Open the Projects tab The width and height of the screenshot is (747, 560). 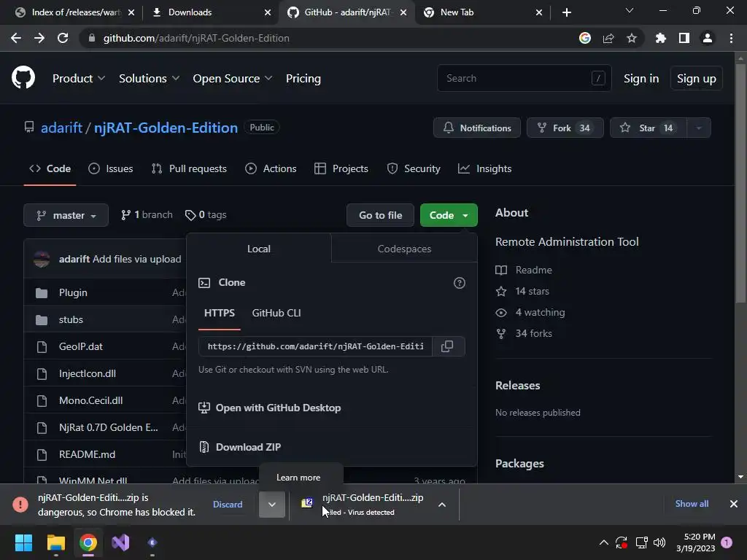[x=341, y=168]
